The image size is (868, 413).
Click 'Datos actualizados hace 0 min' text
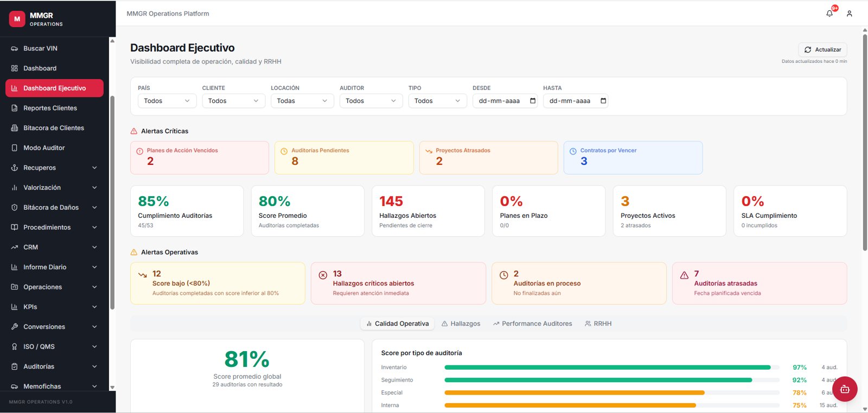814,61
